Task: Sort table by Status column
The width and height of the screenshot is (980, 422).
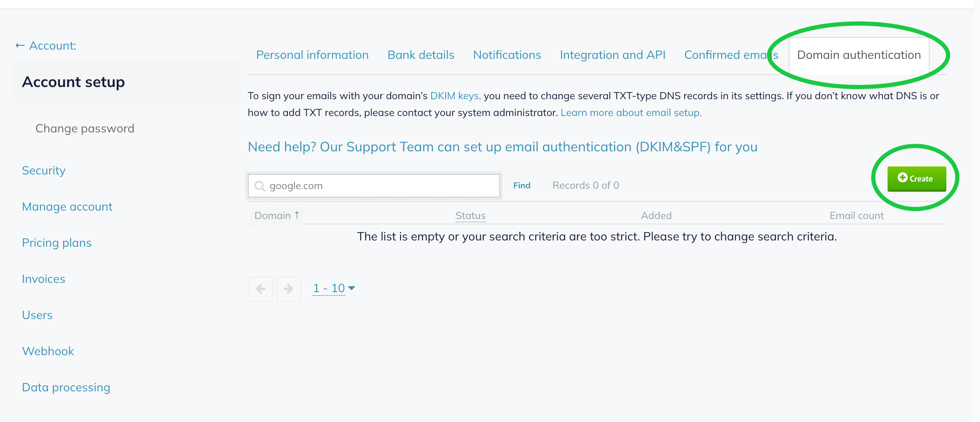Action: pyautogui.click(x=470, y=216)
